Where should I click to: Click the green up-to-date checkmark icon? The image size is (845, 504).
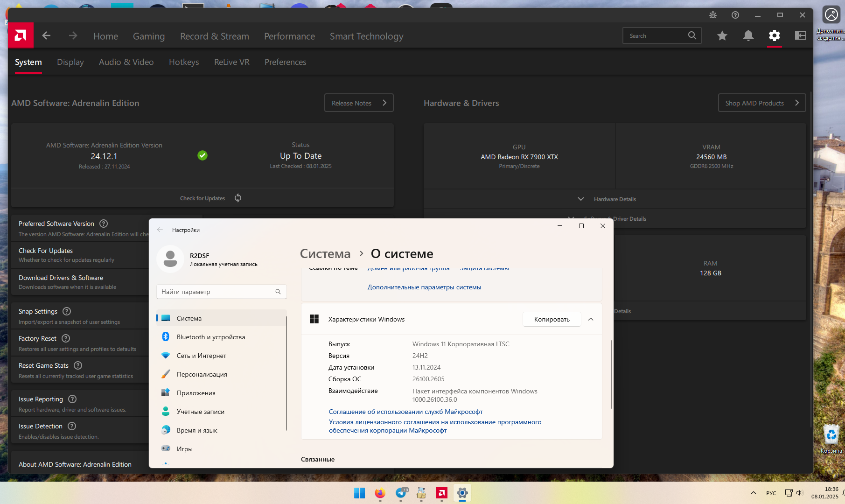[x=203, y=155]
